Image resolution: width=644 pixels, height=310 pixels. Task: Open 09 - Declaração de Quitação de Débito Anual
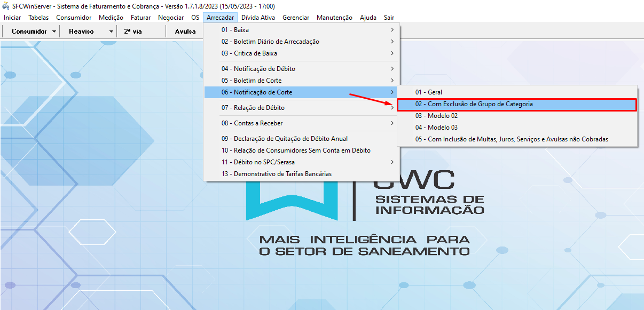(x=285, y=139)
